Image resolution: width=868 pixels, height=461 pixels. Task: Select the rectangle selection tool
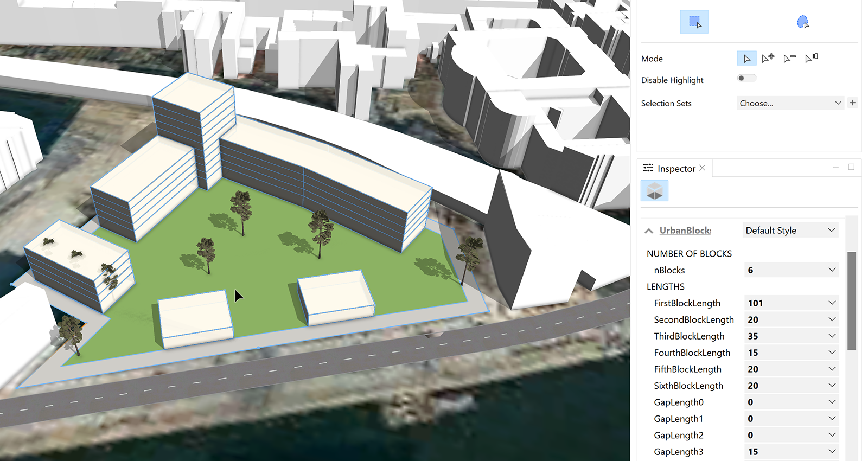(x=694, y=22)
